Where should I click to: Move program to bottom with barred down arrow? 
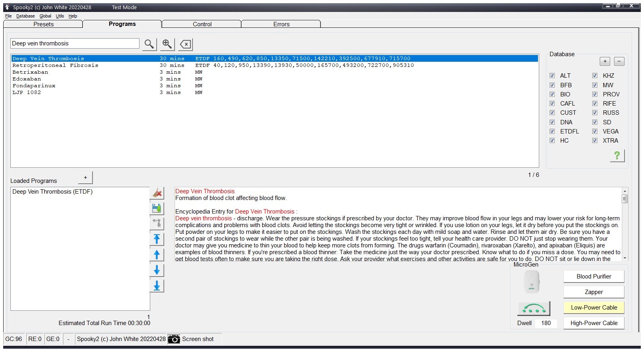click(157, 286)
